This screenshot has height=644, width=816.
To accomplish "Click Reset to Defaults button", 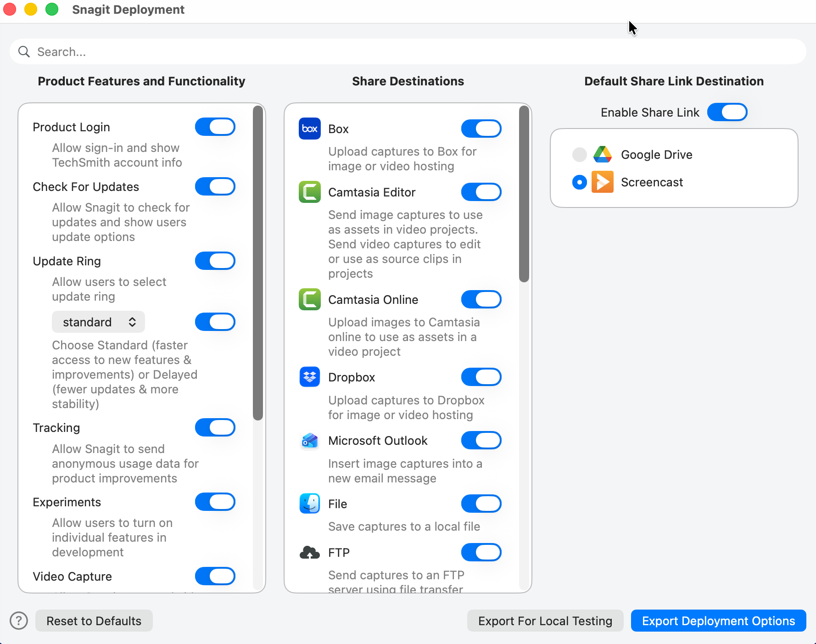I will point(94,621).
